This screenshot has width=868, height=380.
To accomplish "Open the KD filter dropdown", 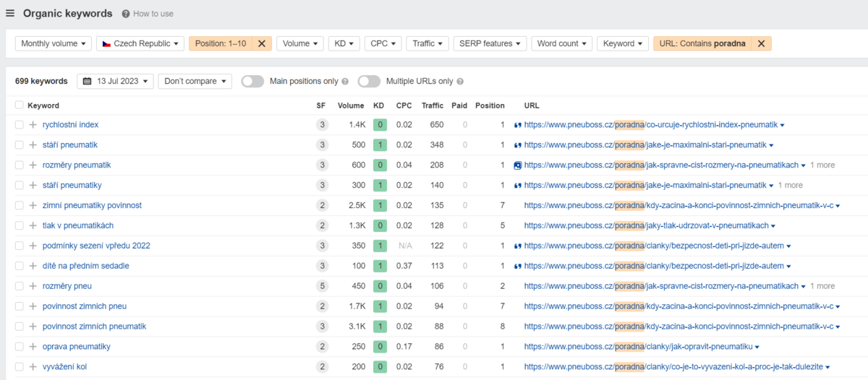I will click(344, 43).
